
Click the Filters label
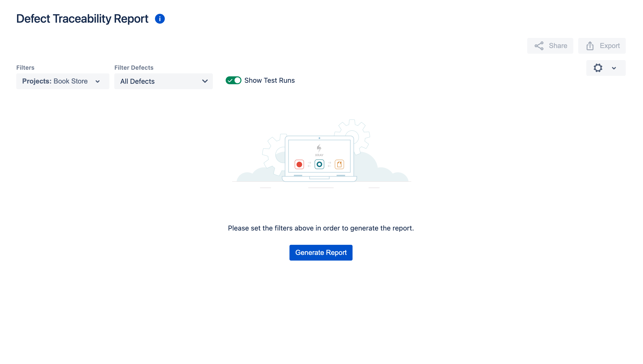25,67
